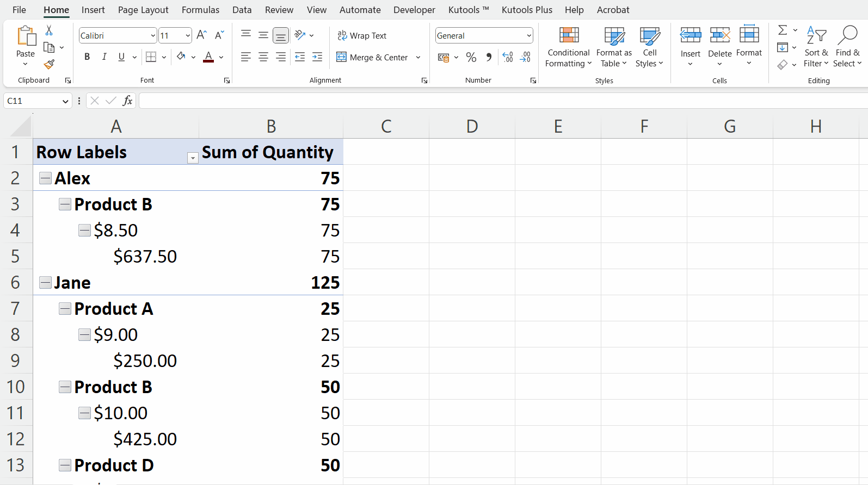Click the Clear eraser icon
This screenshot has height=485, width=868.
(x=783, y=65)
